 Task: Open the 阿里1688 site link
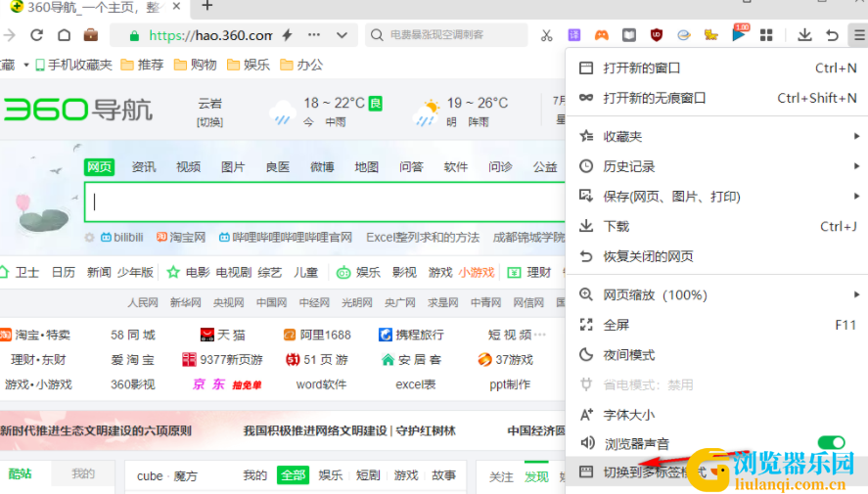(317, 335)
